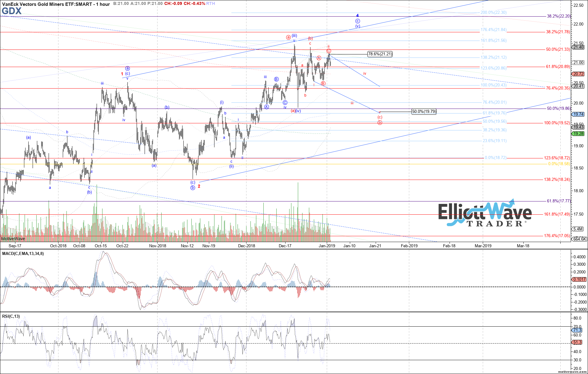This screenshot has width=588, height=374.
Task: Select the 78.6%(21.21) retracement label box
Action: 380,54
